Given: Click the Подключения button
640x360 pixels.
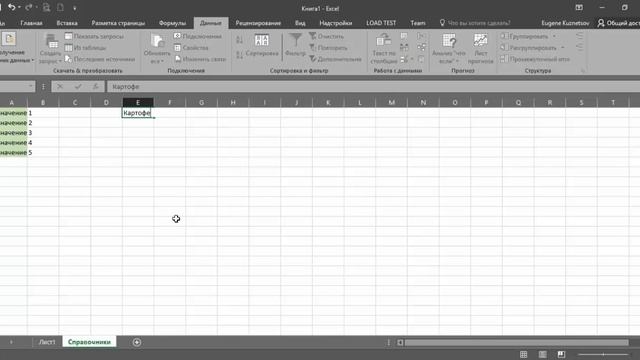Looking at the screenshot, I should [198, 36].
